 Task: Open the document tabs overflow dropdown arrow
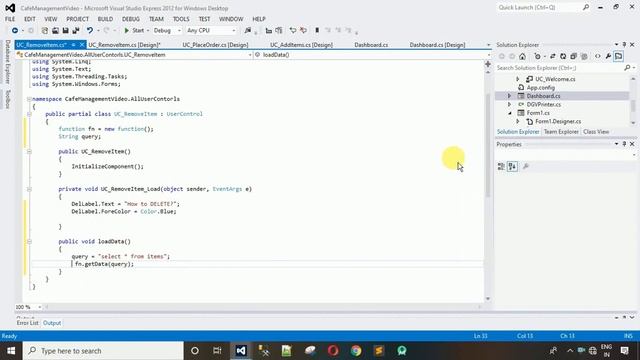488,45
